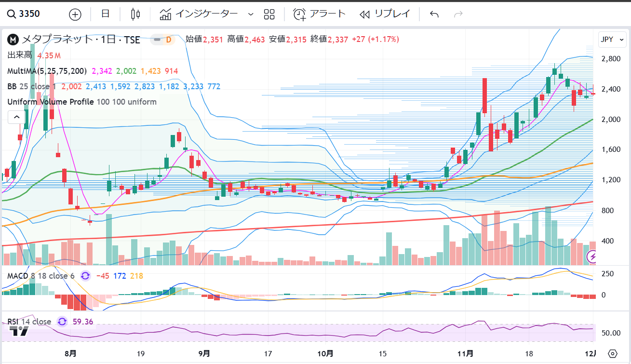
Task: Add a symbol to compare with the plus icon
Action: point(75,14)
